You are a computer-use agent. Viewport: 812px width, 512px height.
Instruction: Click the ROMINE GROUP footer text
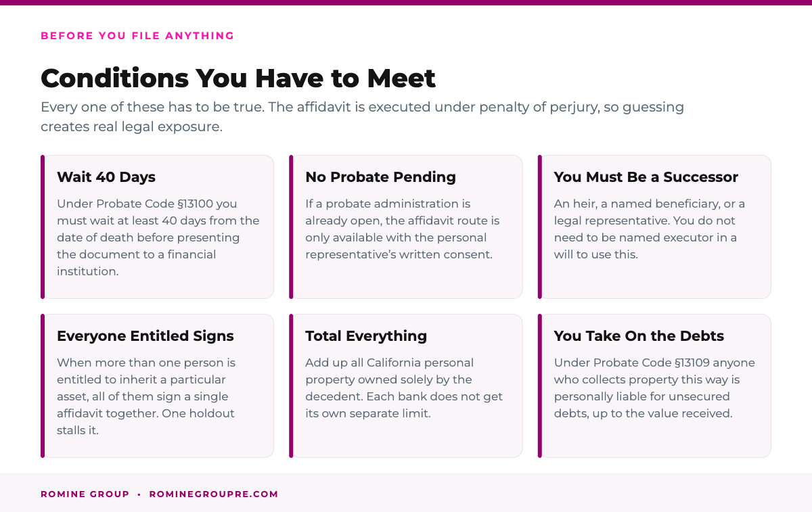pos(85,494)
